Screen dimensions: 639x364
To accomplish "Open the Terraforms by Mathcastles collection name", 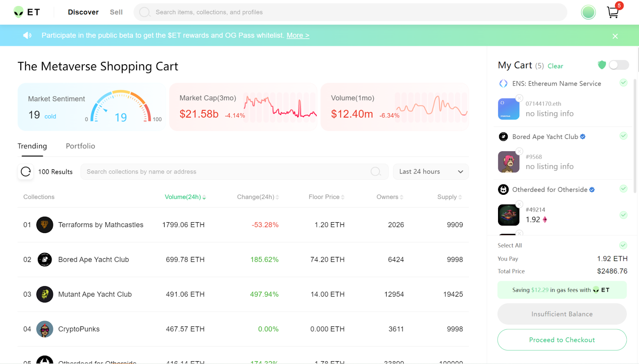I will click(x=101, y=225).
